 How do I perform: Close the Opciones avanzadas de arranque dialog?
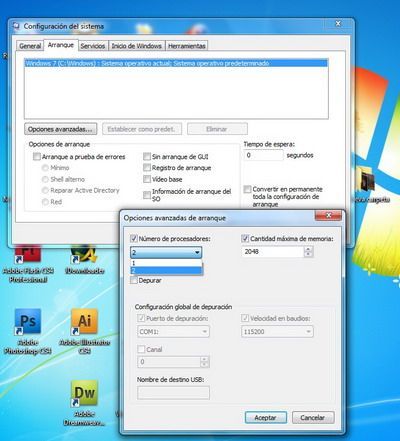[328, 216]
